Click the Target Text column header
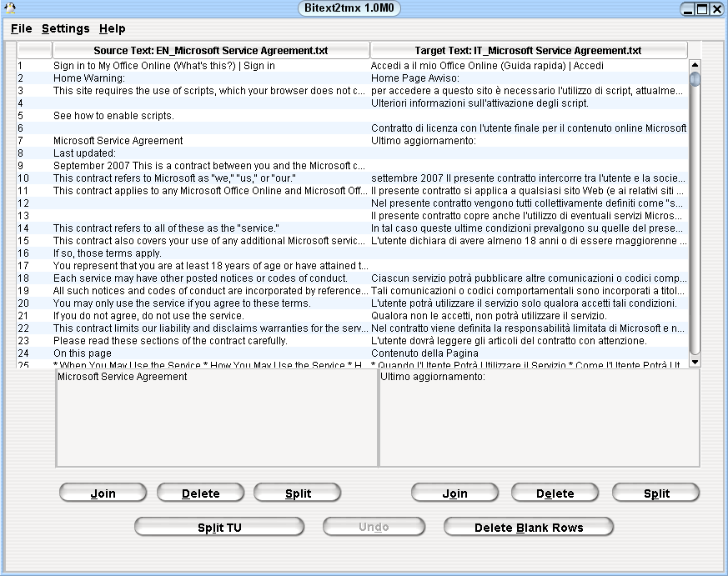Image resolution: width=728 pixels, height=576 pixels. pos(529,51)
